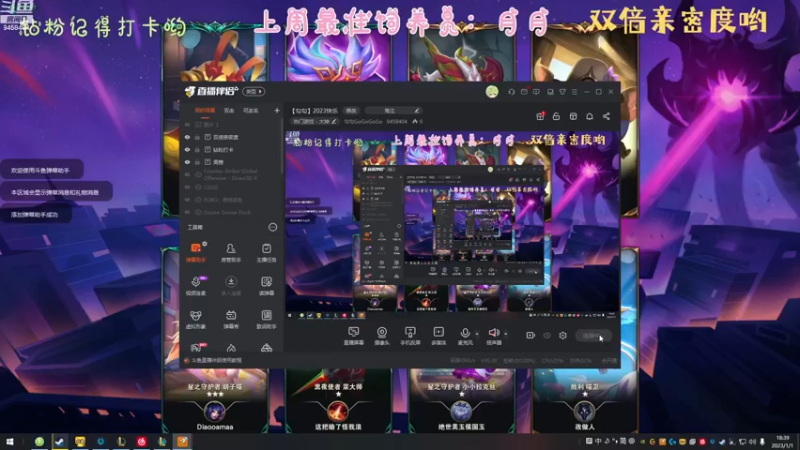Show the hidden CSGO layer
Screen dimensions: 800x450
tap(187, 187)
